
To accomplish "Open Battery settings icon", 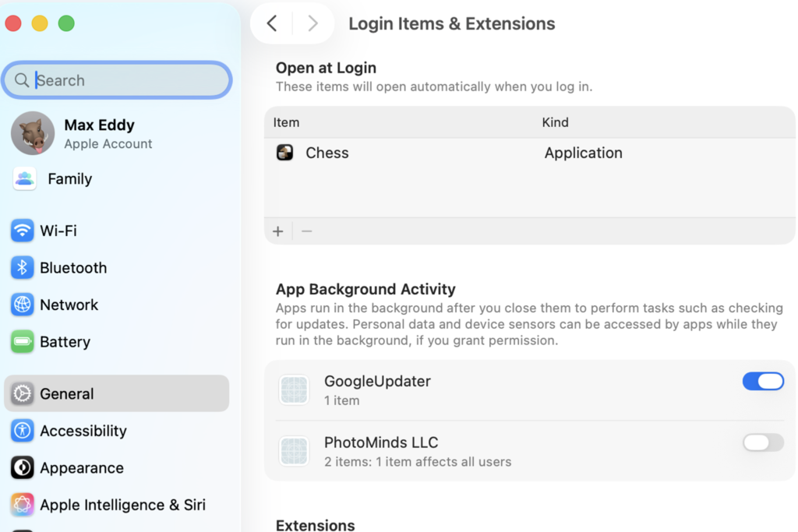I will [23, 342].
